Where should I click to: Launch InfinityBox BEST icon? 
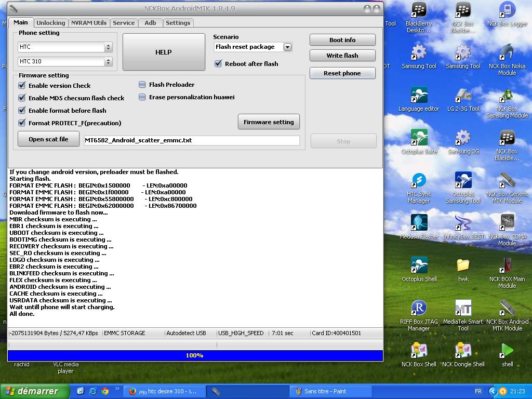pos(463,227)
